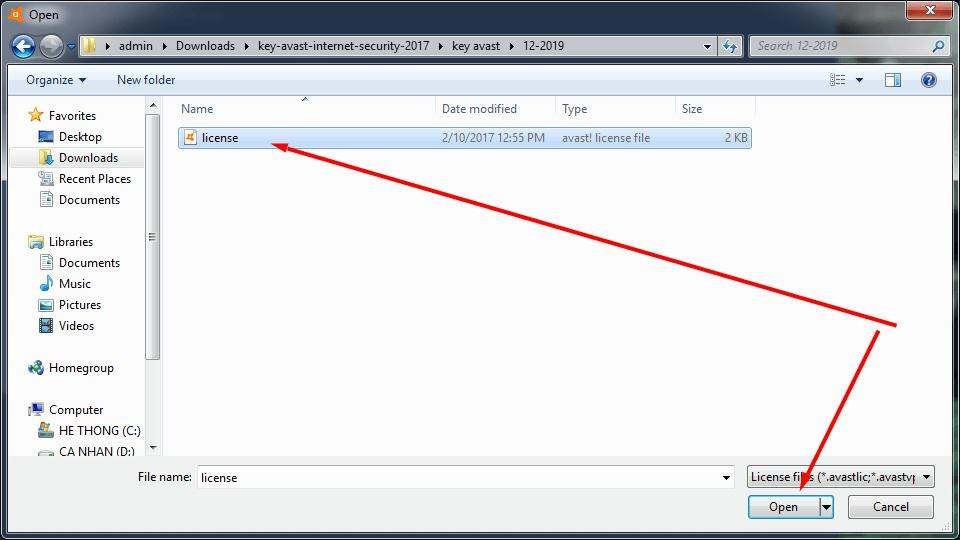Expand the Open button split arrow
The image size is (960, 540).
pos(827,507)
